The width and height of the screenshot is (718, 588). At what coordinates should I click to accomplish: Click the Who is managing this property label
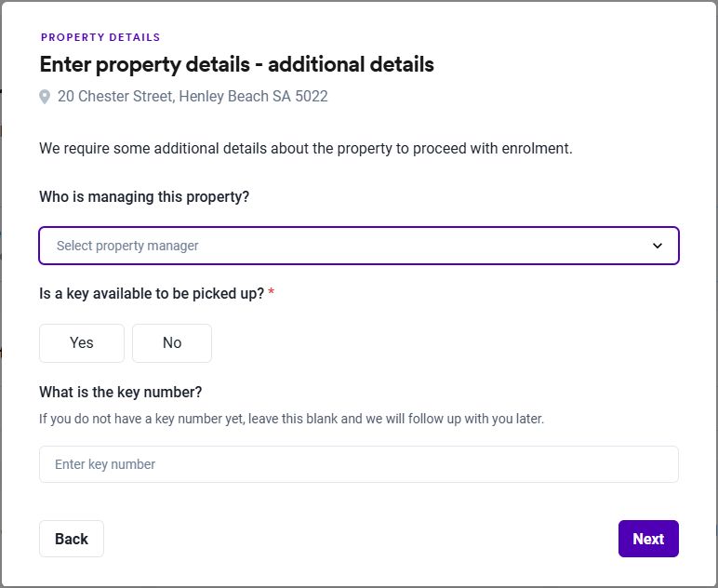pos(144,197)
